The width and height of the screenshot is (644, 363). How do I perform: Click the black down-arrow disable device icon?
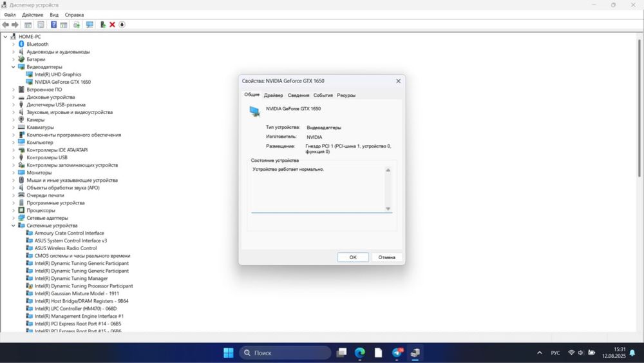[122, 25]
